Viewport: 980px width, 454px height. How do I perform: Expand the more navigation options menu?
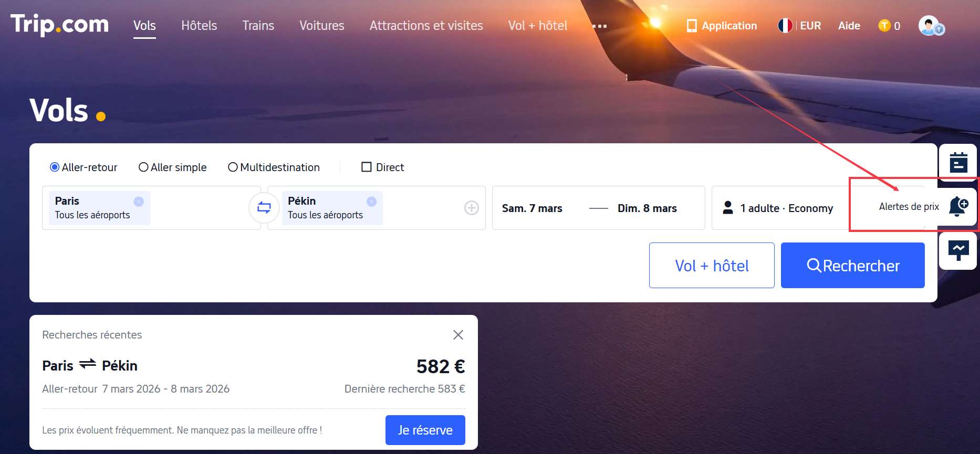[599, 26]
